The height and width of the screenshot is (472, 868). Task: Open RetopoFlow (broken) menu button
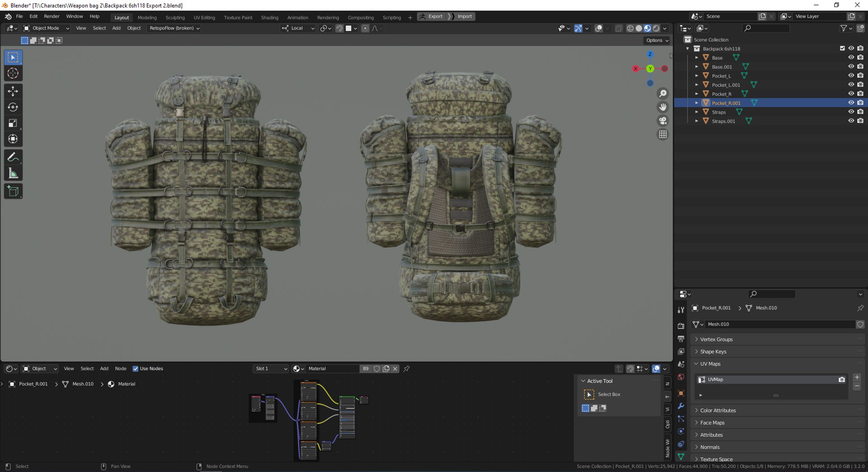(175, 28)
